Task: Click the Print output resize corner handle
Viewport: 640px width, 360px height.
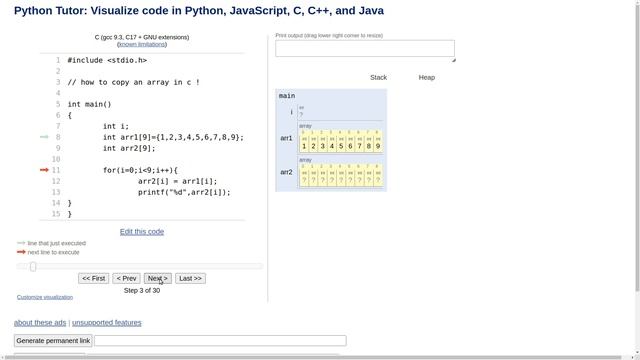Action: 453,60
